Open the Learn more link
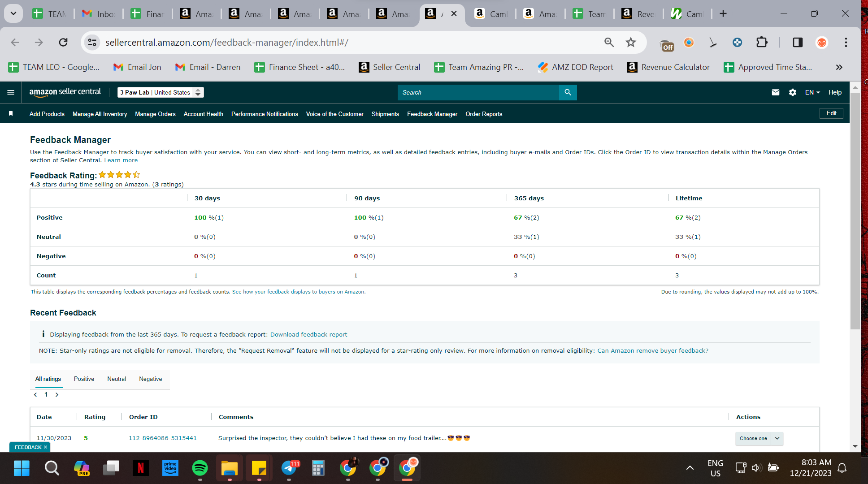The width and height of the screenshot is (868, 484). click(121, 160)
